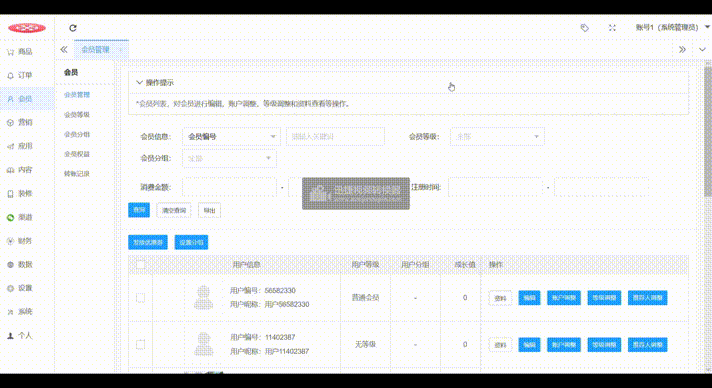Go to 会员等级 in the submenu
This screenshot has height=388, width=712.
click(x=77, y=114)
